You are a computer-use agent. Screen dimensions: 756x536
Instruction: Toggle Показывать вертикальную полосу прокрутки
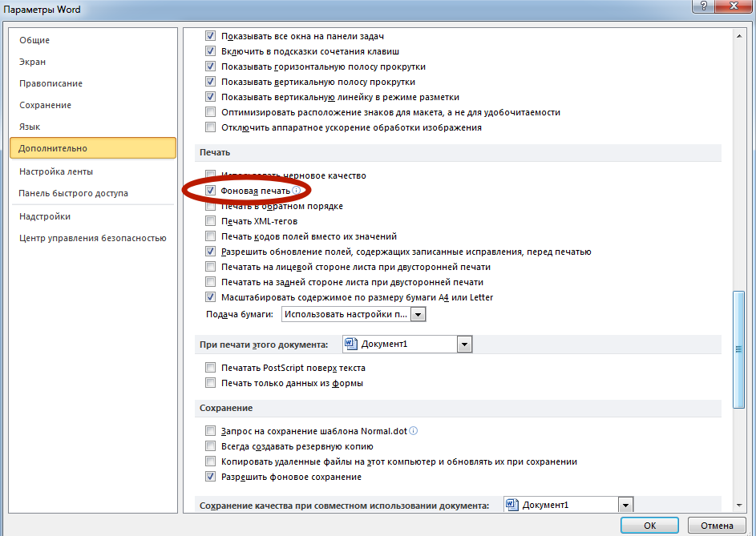210,82
